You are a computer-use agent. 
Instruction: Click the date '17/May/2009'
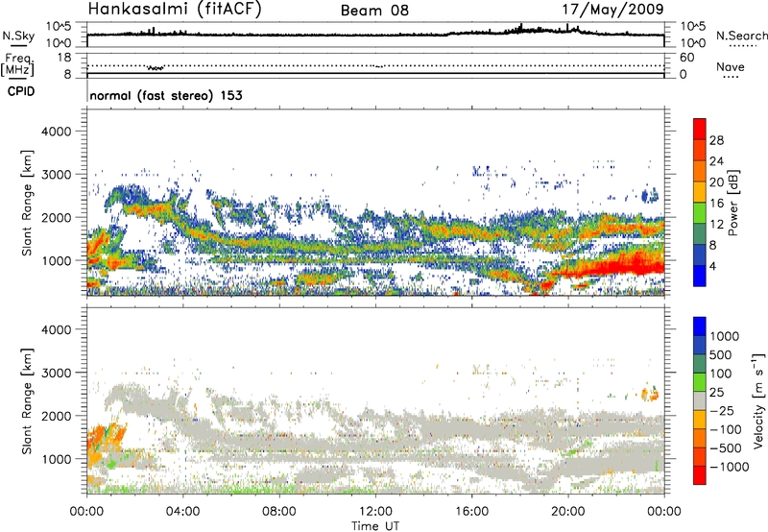coord(612,10)
